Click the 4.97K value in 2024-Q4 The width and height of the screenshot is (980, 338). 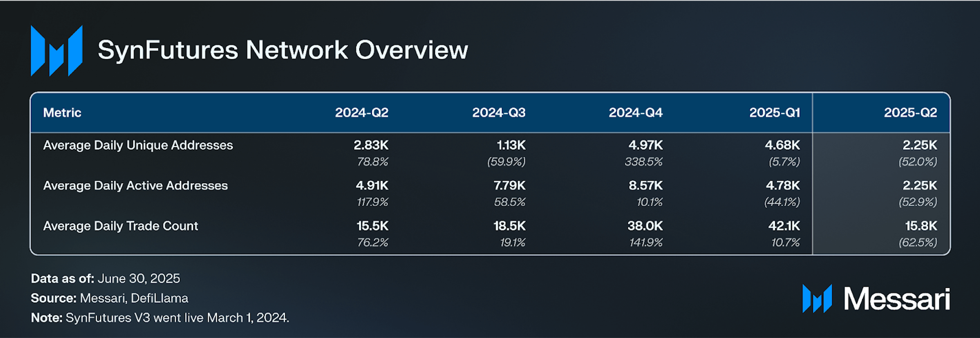pyautogui.click(x=645, y=145)
